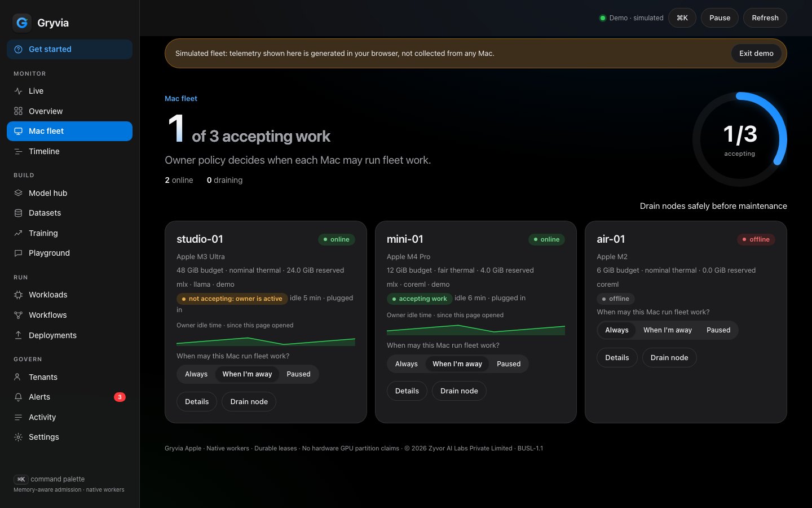Click the Playground chat icon
This screenshot has height=508, width=812.
click(x=19, y=253)
